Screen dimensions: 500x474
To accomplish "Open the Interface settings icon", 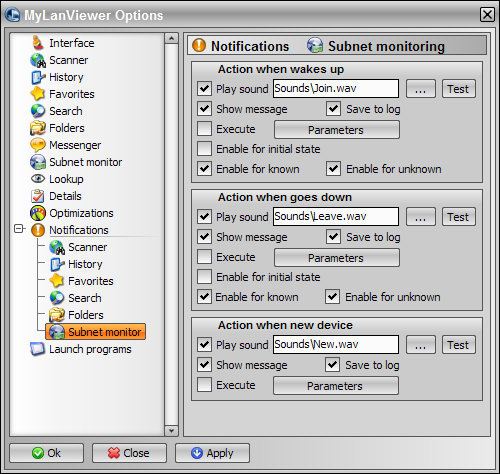I will [x=38, y=43].
